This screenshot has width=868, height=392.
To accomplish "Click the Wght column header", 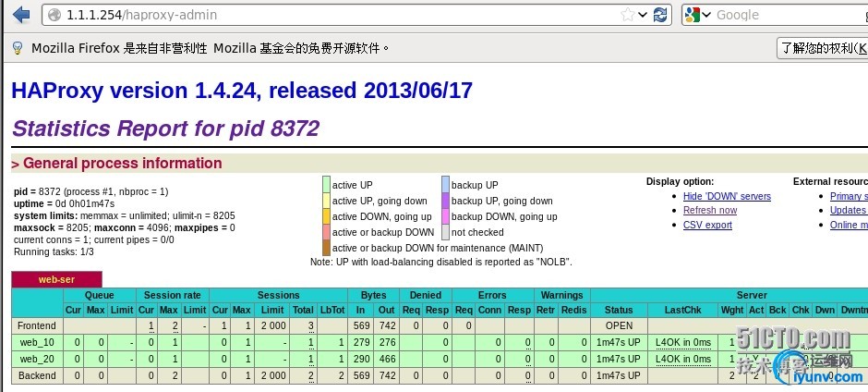I will click(x=732, y=311).
